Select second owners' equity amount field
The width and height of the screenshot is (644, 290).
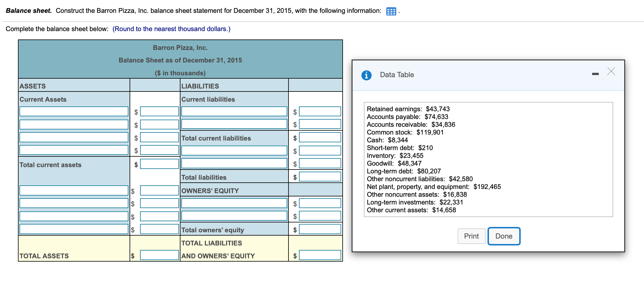point(320,216)
